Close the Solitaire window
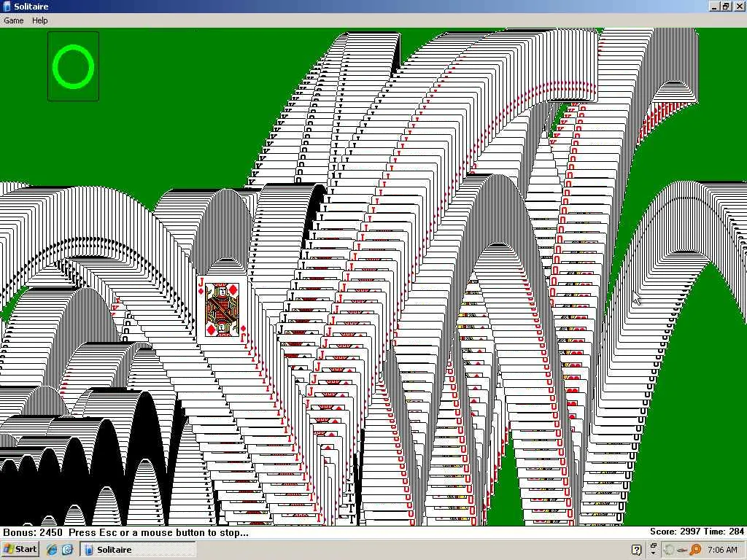 739,7
